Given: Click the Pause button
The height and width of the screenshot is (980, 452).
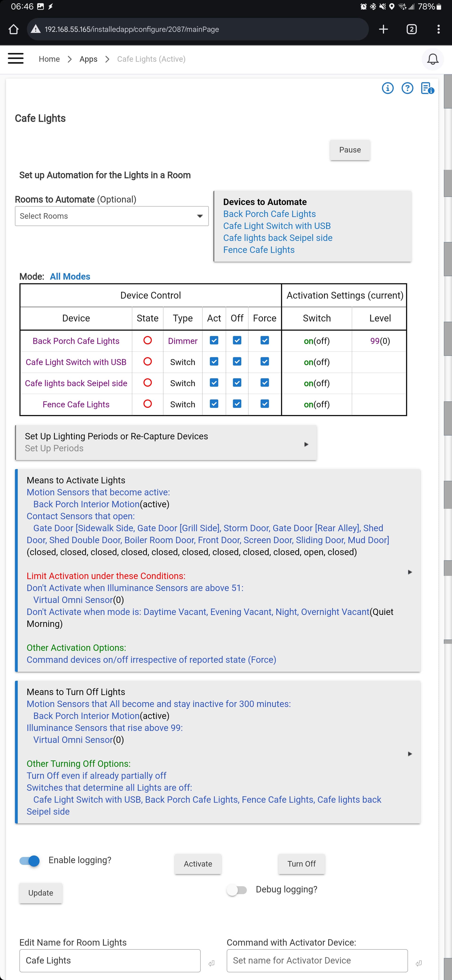Looking at the screenshot, I should click(350, 150).
